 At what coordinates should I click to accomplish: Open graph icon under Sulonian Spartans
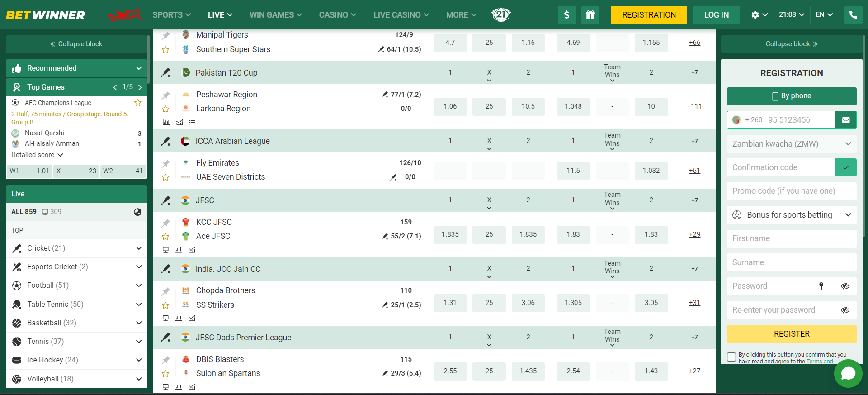click(192, 387)
